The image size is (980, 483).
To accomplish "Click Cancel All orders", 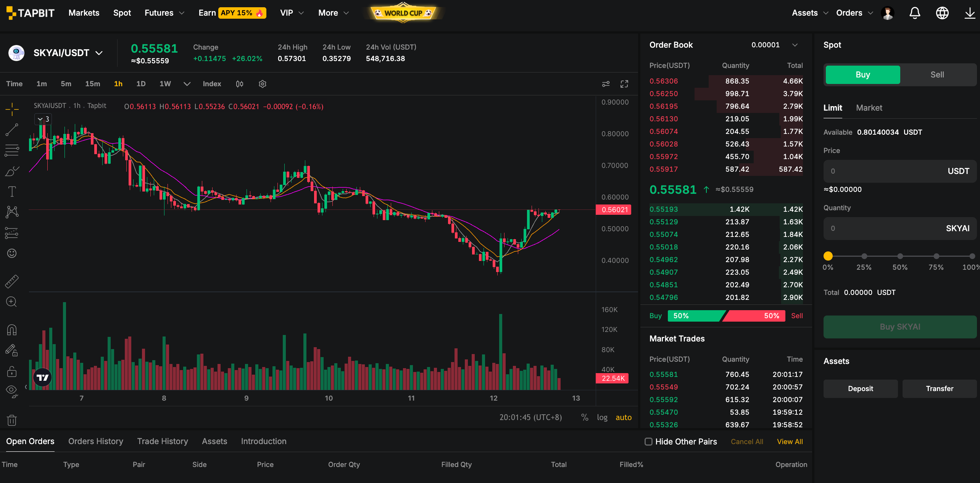I will coord(747,441).
